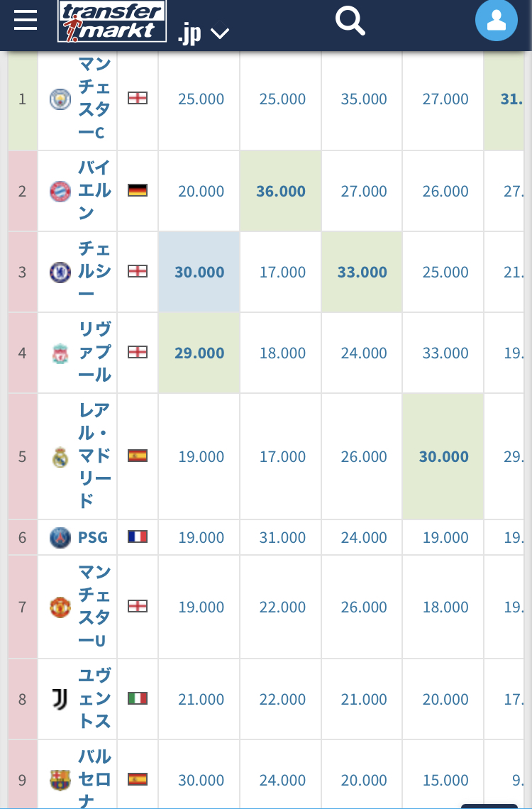Open the user profile icon

(497, 21)
